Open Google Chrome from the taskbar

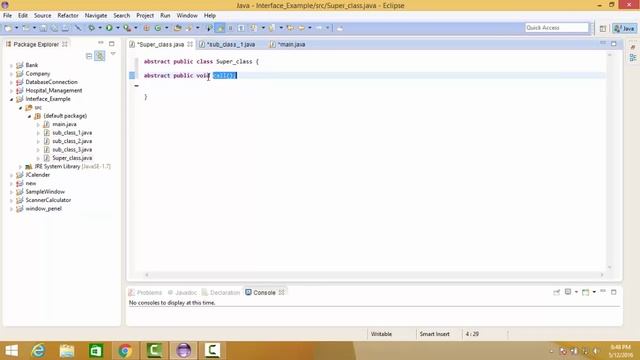tap(125, 351)
